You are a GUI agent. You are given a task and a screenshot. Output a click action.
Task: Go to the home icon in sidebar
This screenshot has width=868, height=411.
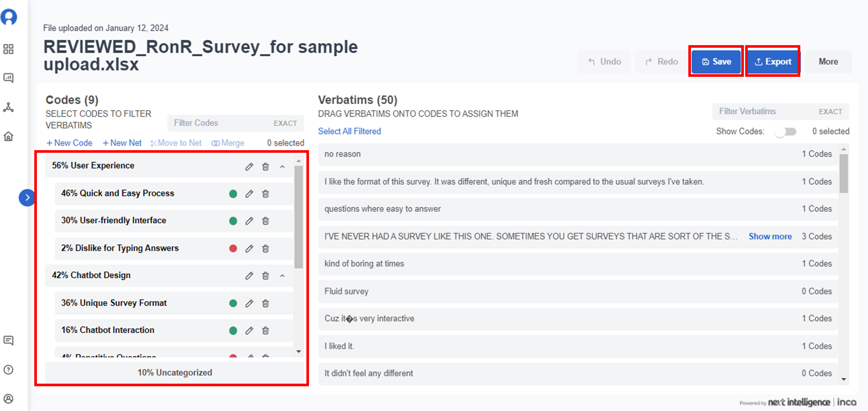(x=8, y=136)
